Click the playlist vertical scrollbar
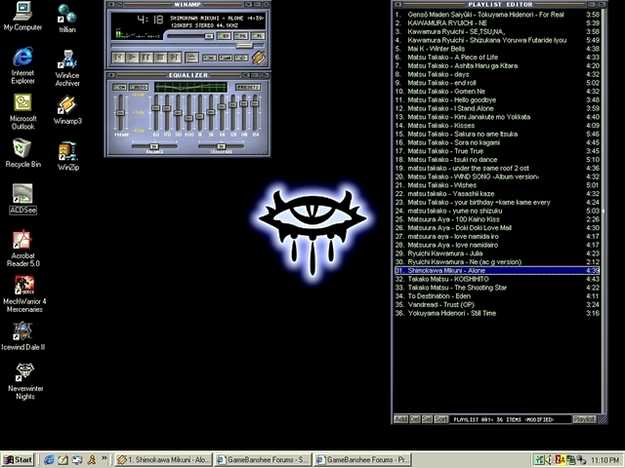Screen dimensions: 625x468 click(x=603, y=211)
